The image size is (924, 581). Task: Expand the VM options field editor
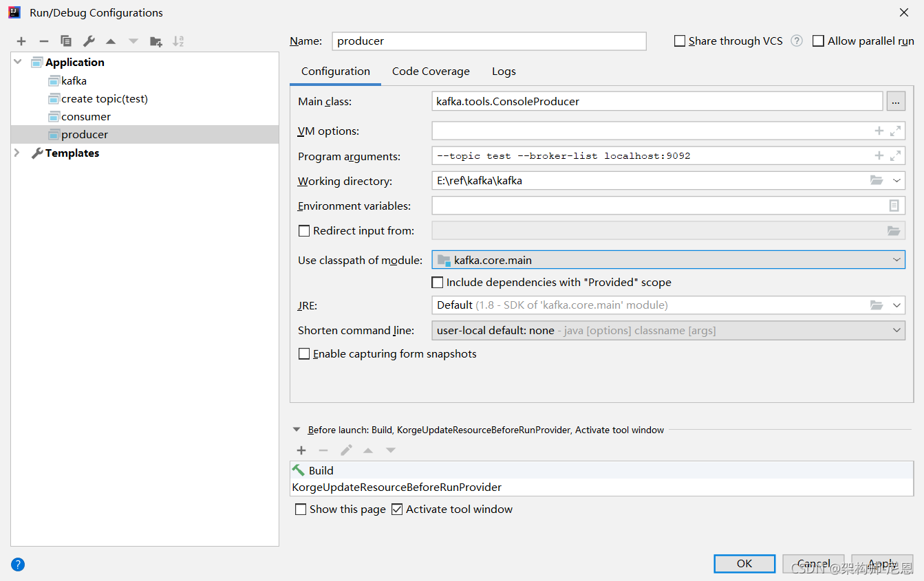[x=895, y=131]
